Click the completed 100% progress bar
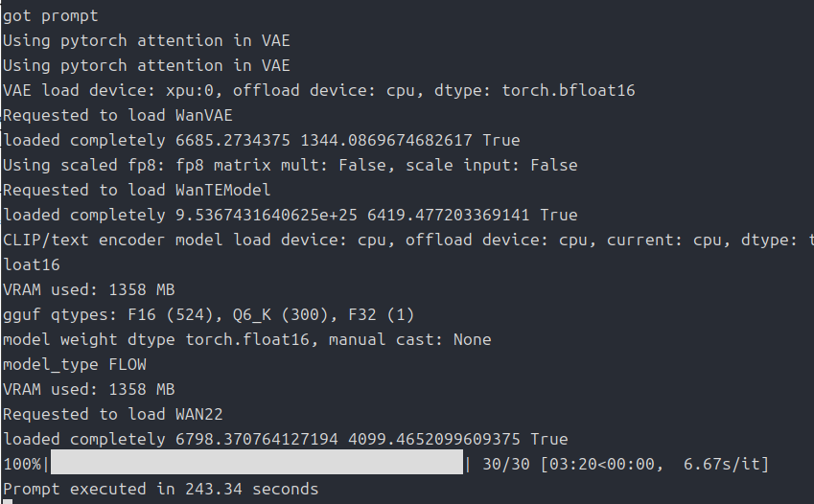This screenshot has height=504, width=814. (x=255, y=464)
